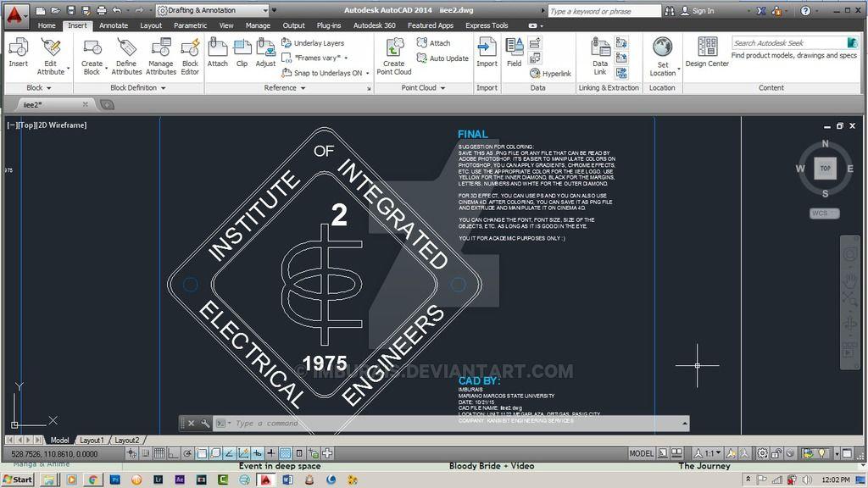Click the Import file icon
Viewport: 868px width, 488px height.
click(x=487, y=51)
